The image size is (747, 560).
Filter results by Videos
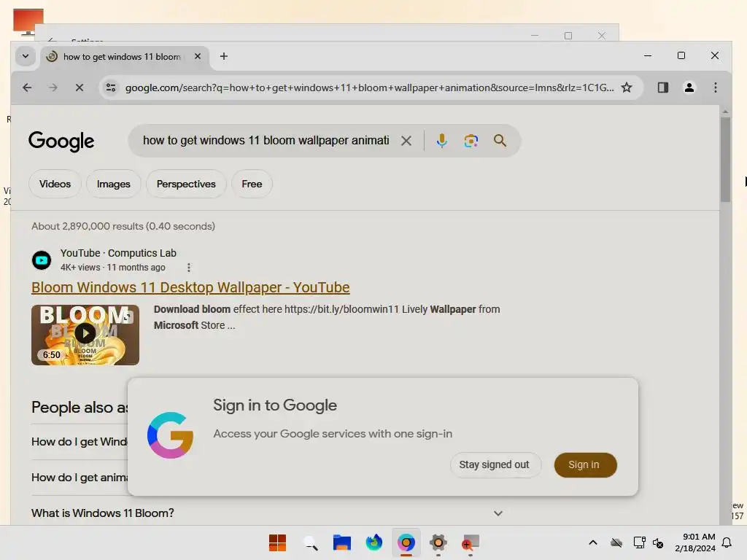[55, 184]
